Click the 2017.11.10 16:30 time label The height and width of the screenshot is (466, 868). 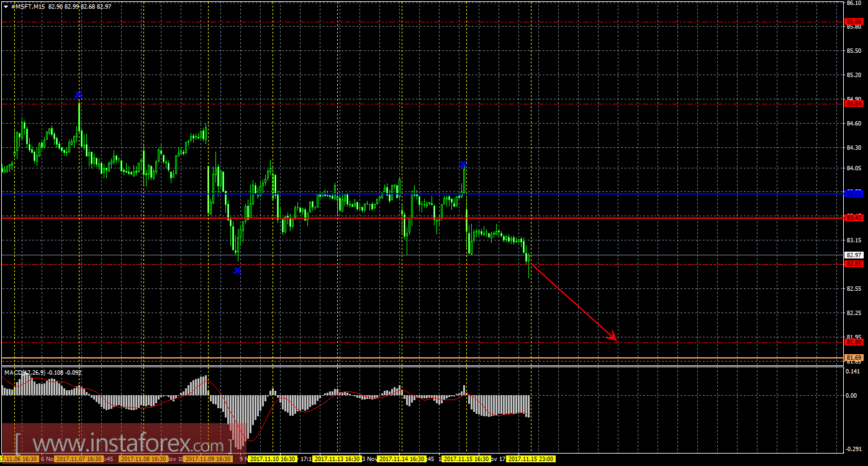[x=273, y=459]
